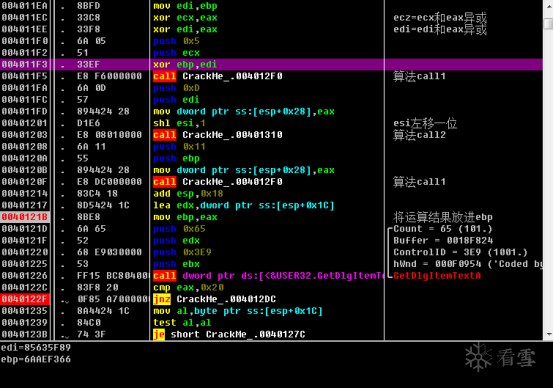The width and height of the screenshot is (554, 388).
Task: Click the 'Count = 65 (101.)' argument comment
Action: (443, 229)
